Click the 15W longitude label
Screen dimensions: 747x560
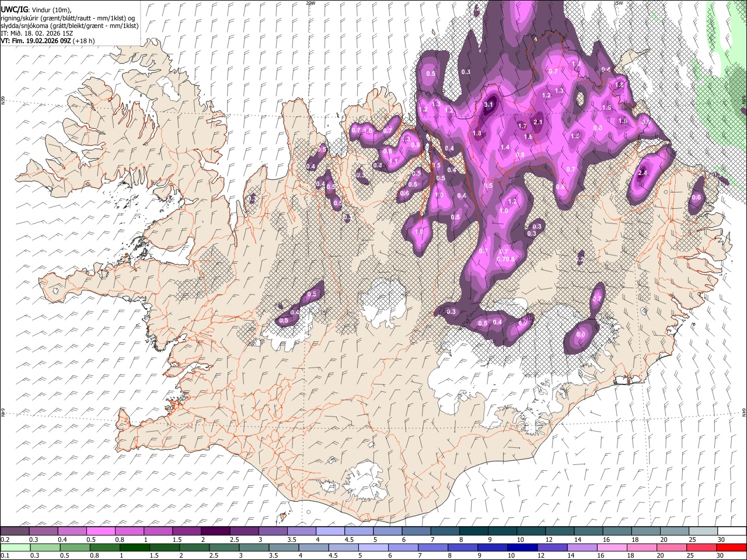tap(618, 3)
